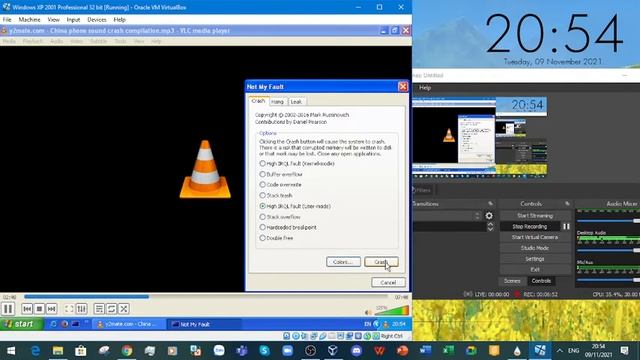Adjust the transition duration stepper in OBS
Screen dimensions: 640x360
(x=490, y=227)
